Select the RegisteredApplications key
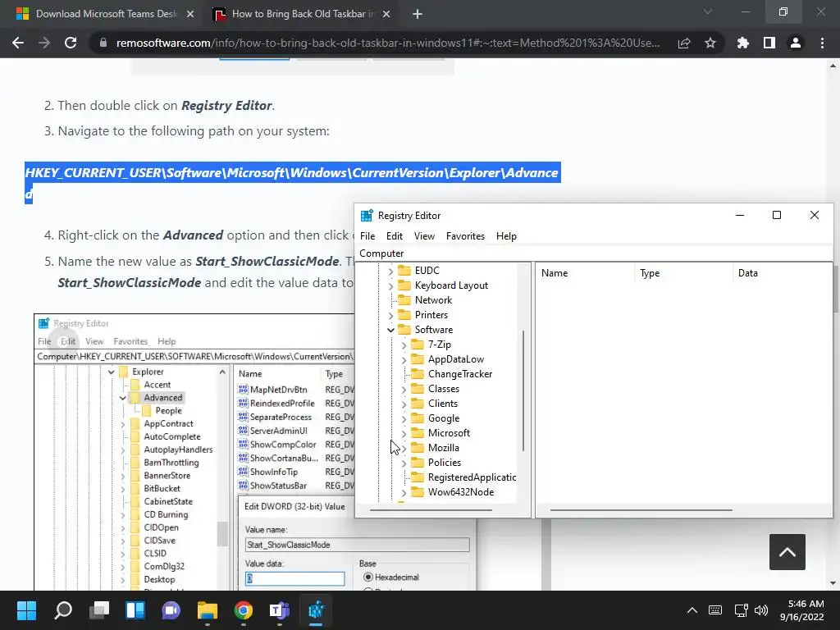 (x=472, y=477)
